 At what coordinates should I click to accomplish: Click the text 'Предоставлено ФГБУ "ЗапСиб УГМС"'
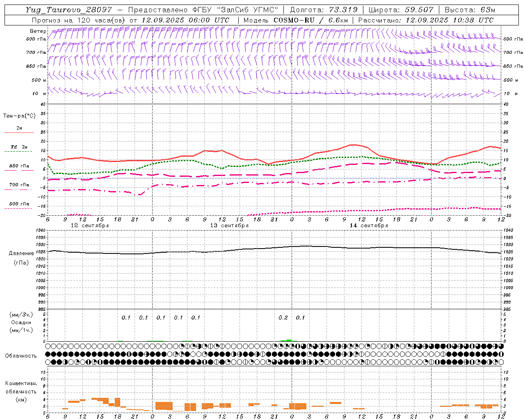point(203,10)
